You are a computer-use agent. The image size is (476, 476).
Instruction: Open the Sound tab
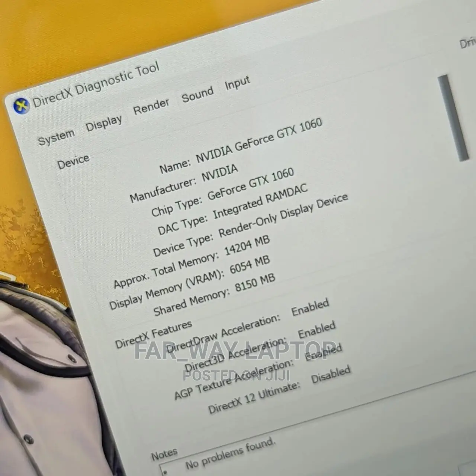coord(197,94)
